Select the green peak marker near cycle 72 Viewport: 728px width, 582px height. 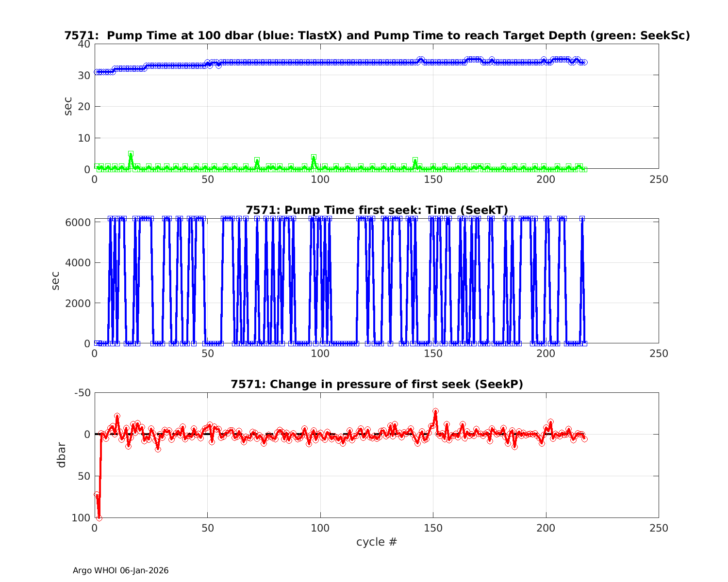pyautogui.click(x=257, y=160)
